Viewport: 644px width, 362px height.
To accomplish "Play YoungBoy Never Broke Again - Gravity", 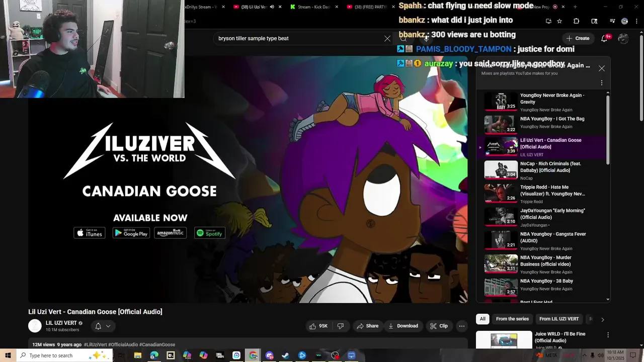I will point(543,102).
